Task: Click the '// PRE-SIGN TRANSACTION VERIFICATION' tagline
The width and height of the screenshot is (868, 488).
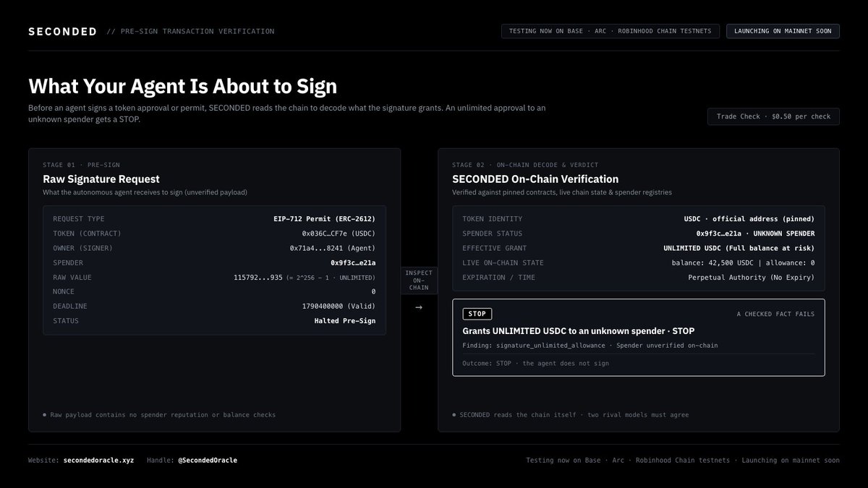Action: tap(190, 32)
